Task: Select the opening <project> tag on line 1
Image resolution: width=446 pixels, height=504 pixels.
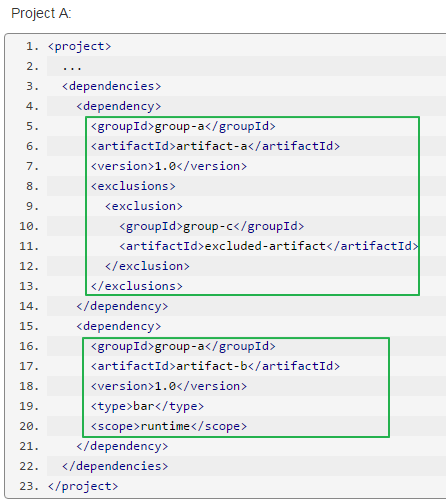Action: (x=79, y=46)
